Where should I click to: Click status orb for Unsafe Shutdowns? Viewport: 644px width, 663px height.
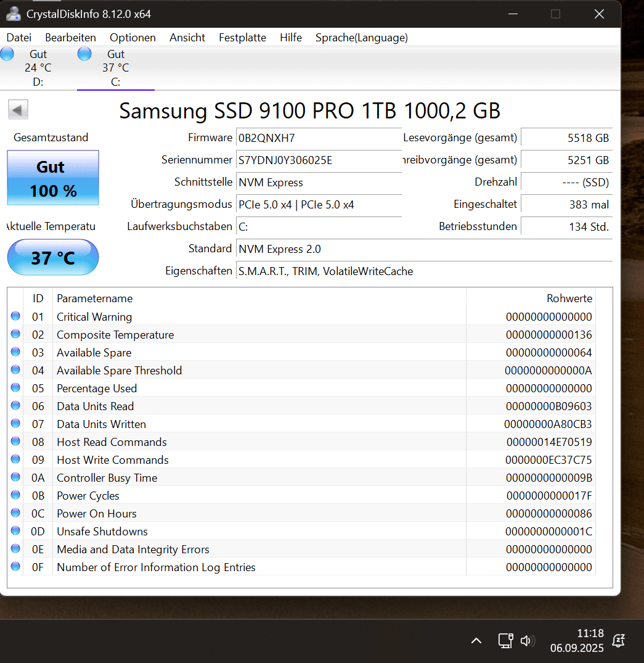[x=15, y=530]
